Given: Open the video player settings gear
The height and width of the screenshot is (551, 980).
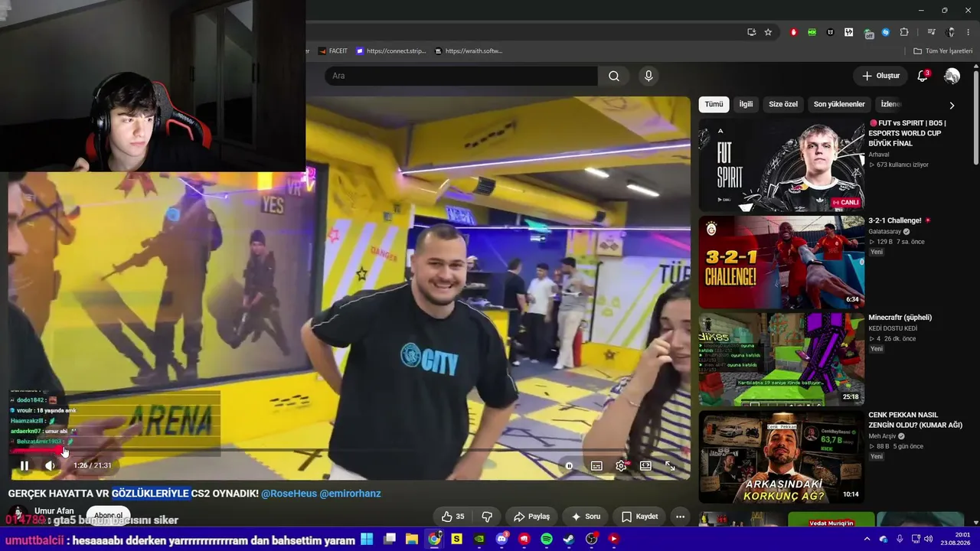Looking at the screenshot, I should [x=621, y=465].
